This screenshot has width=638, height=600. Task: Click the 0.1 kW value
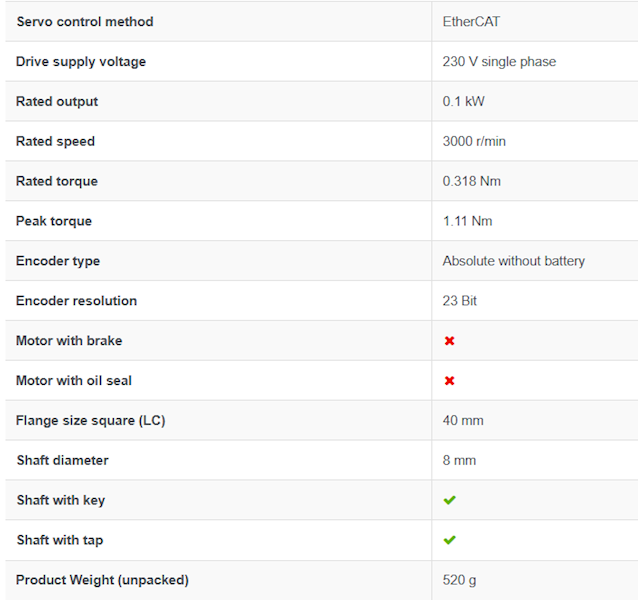coord(463,101)
